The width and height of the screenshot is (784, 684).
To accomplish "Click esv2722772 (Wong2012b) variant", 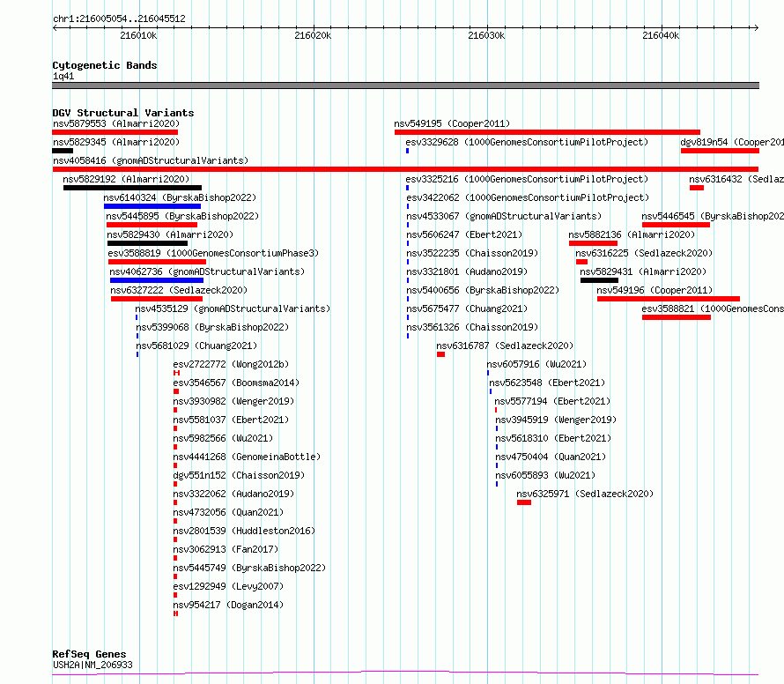I will click(231, 364).
